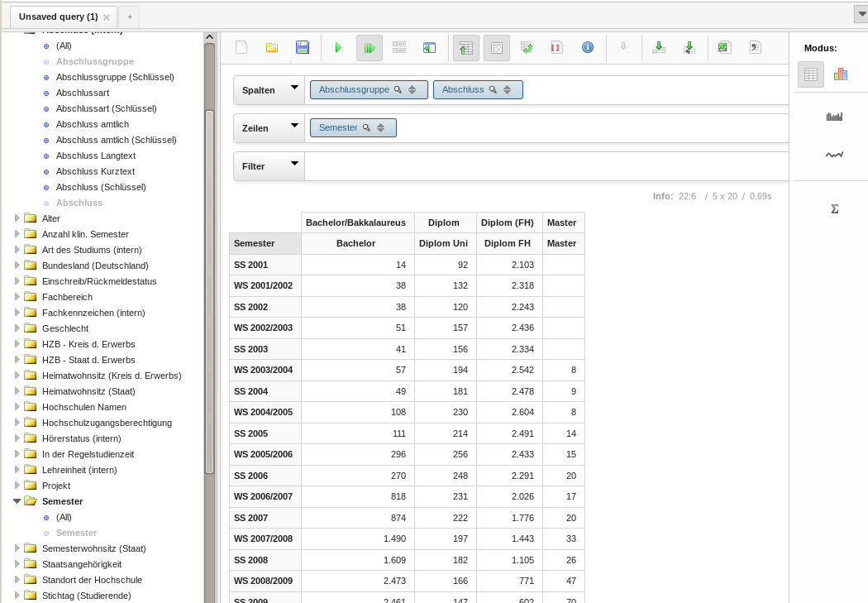Open basic statistics with the Sigma icon
This screenshot has height=603, width=868.
[x=835, y=208]
